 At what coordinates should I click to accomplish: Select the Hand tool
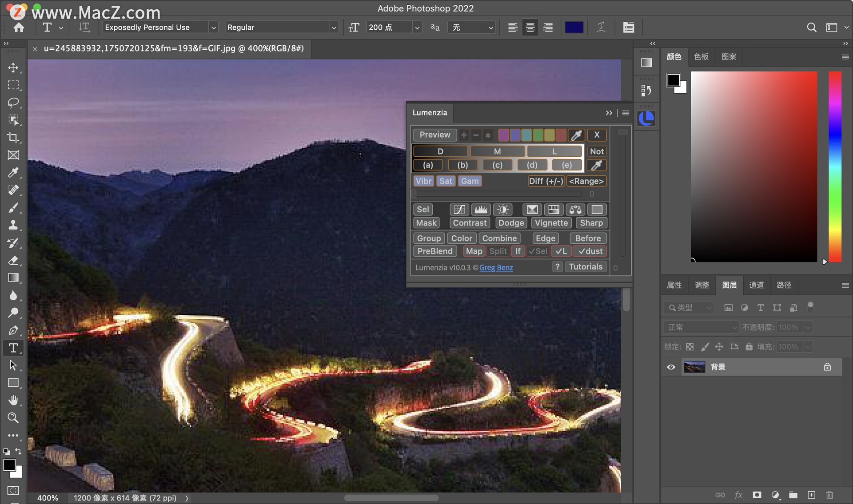click(x=13, y=400)
